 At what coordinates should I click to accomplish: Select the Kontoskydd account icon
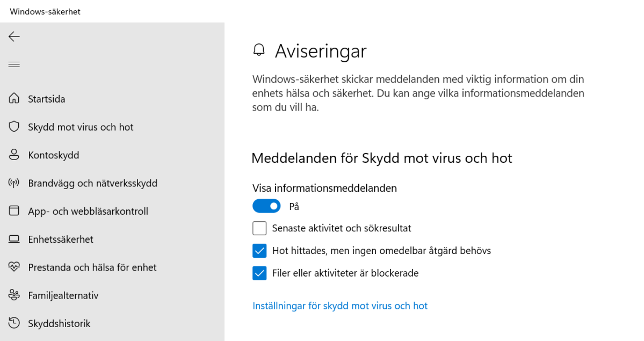15,155
